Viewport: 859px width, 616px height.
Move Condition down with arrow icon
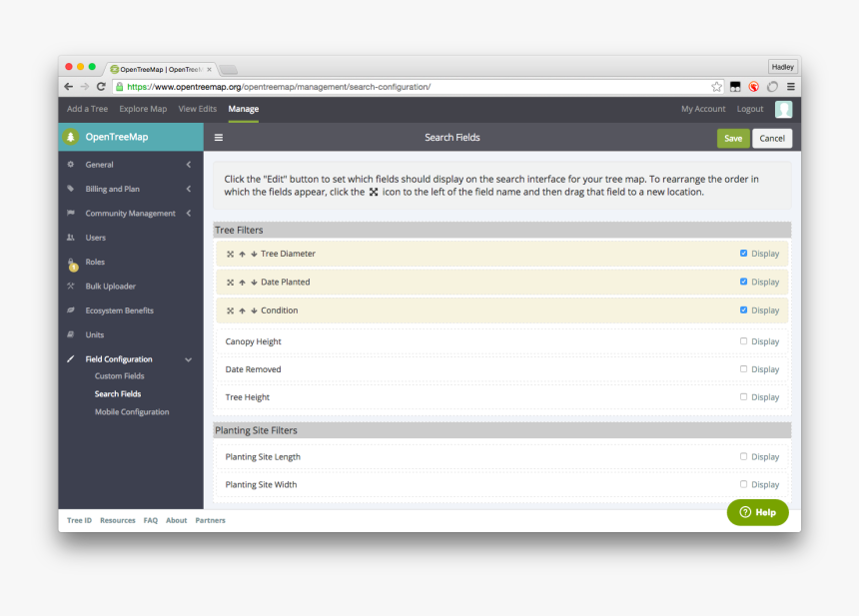tap(254, 311)
